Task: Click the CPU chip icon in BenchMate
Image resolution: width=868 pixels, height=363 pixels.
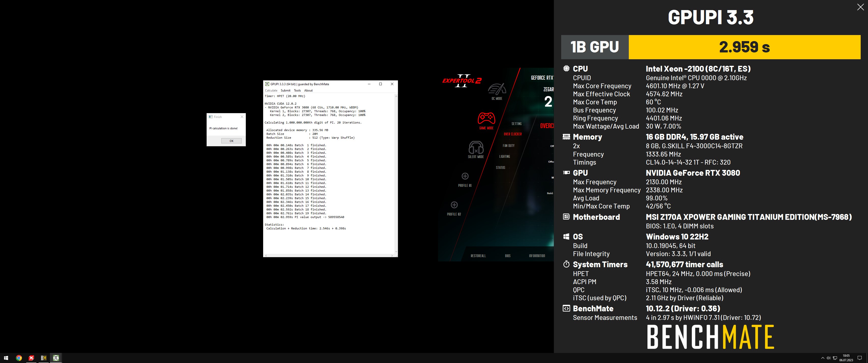Action: pyautogui.click(x=566, y=68)
